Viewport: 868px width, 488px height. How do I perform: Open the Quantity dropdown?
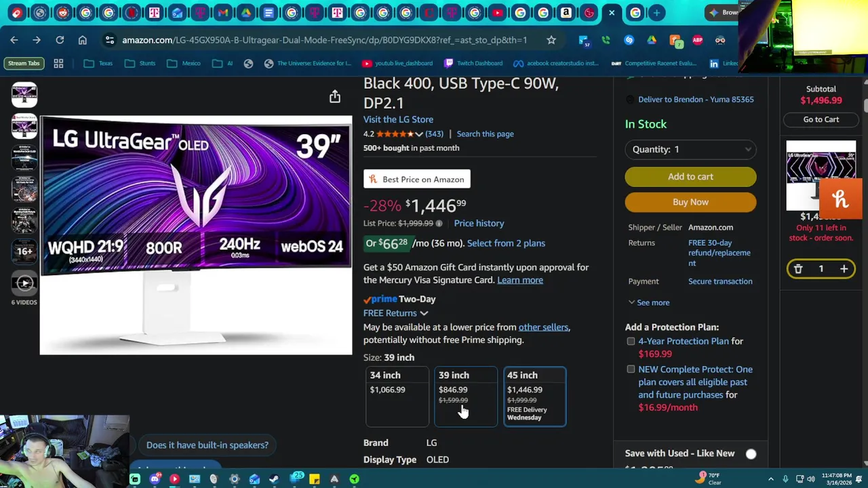(690, 149)
